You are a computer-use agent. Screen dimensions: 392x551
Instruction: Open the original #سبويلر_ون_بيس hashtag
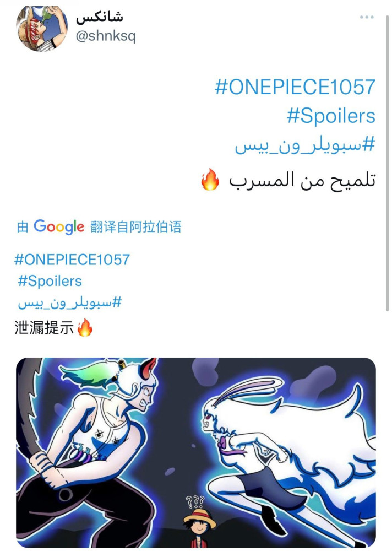click(x=305, y=145)
